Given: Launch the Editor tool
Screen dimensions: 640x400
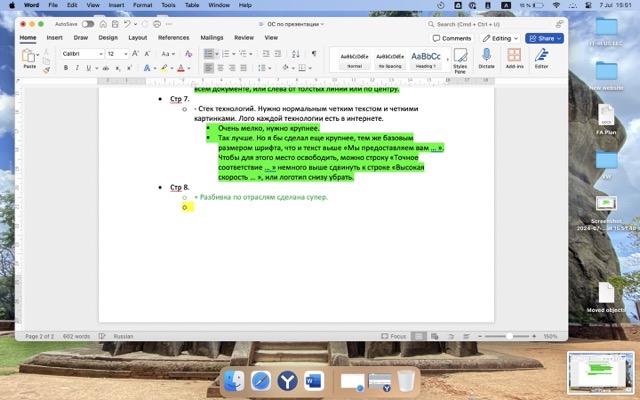Looking at the screenshot, I should point(541,57).
